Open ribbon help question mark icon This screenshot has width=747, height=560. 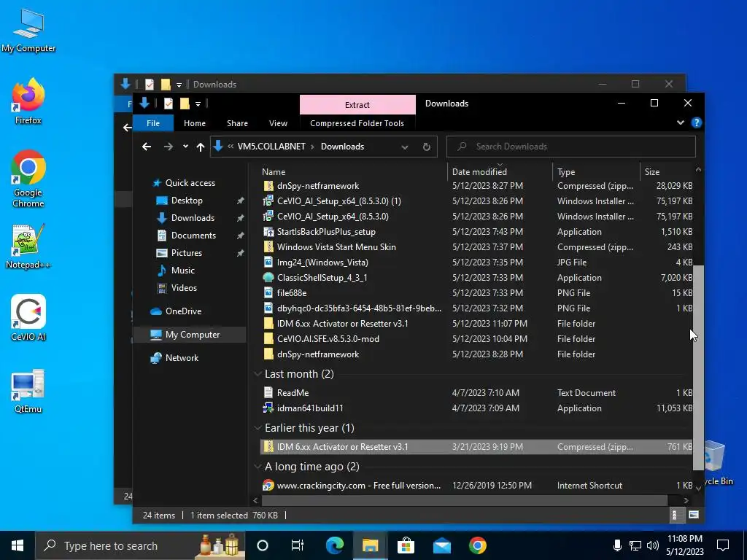click(x=696, y=122)
